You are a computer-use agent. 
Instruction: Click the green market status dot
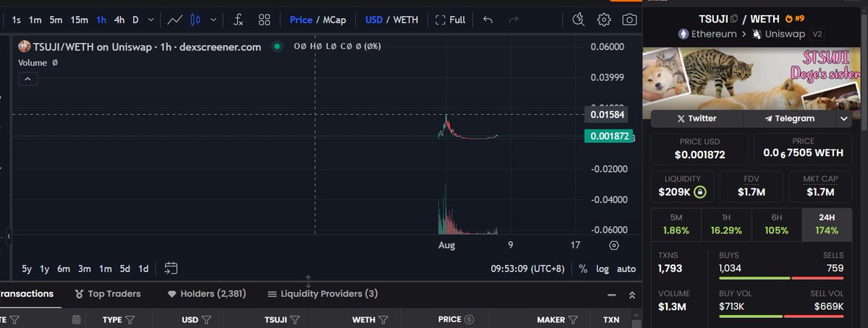click(276, 46)
